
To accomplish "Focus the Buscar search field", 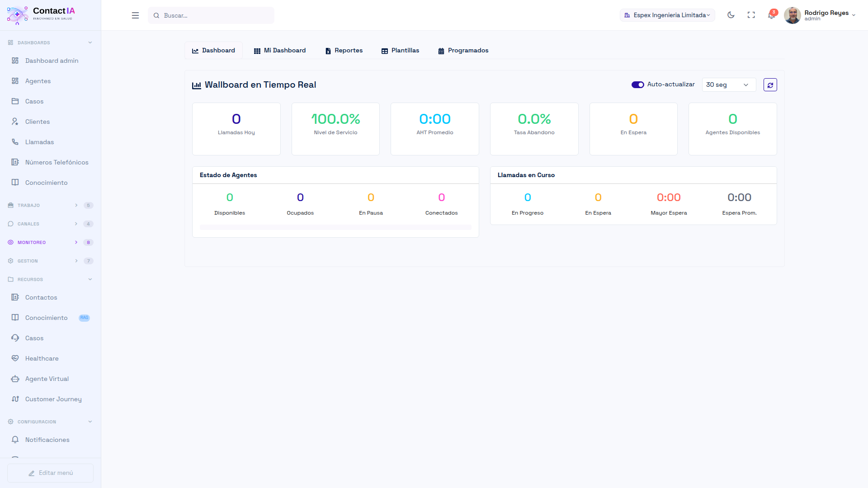I will 217,15.
